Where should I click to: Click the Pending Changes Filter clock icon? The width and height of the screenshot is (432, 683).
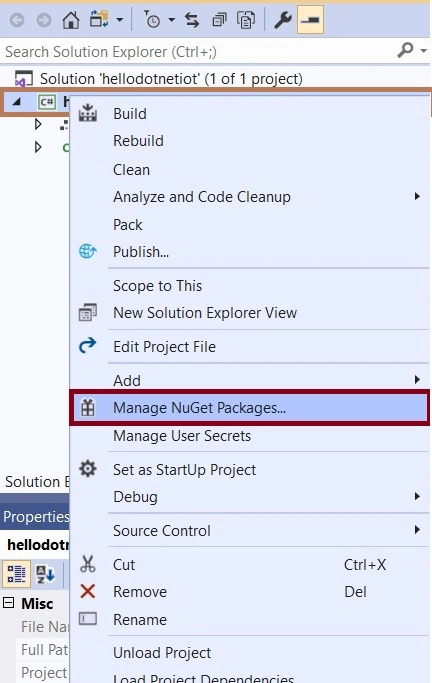(x=152, y=20)
